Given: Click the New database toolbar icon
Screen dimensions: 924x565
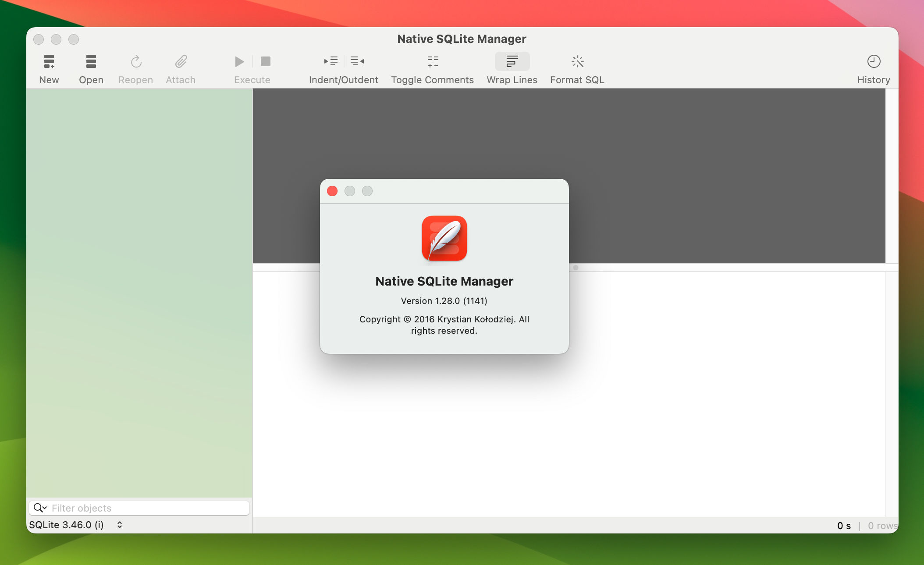Looking at the screenshot, I should click(x=49, y=61).
